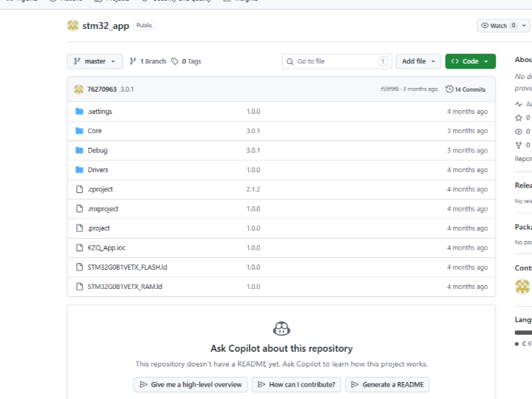Click the STM32G0B1VETX_RAM.ld file icon
This screenshot has height=399, width=532.
coord(79,287)
